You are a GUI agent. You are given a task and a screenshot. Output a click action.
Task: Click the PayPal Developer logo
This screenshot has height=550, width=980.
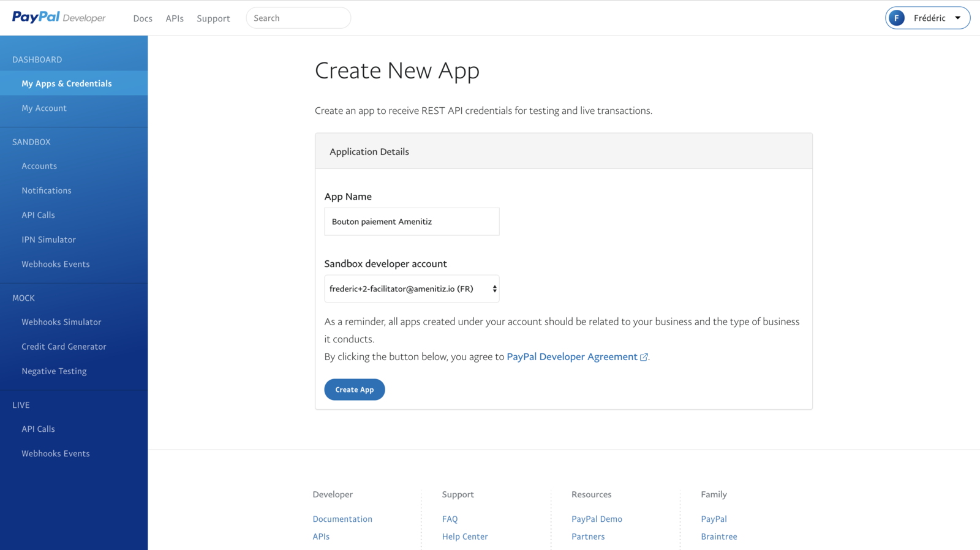tap(59, 17)
